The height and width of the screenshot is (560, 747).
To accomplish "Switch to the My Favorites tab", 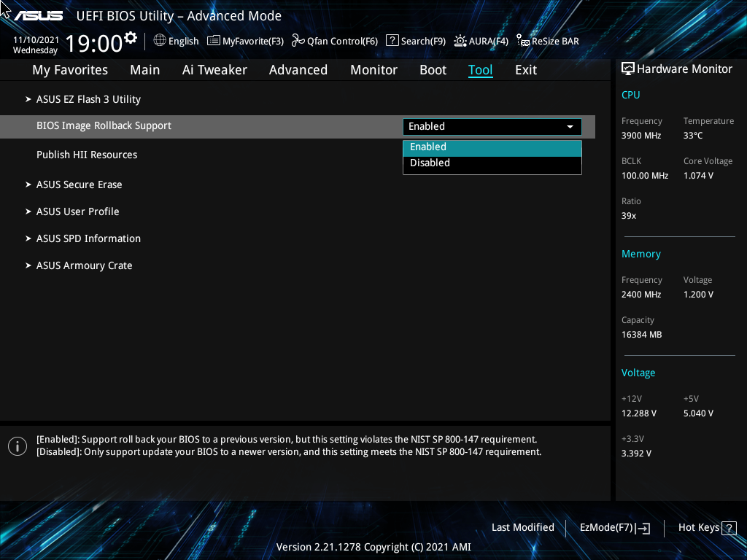I will [70, 70].
